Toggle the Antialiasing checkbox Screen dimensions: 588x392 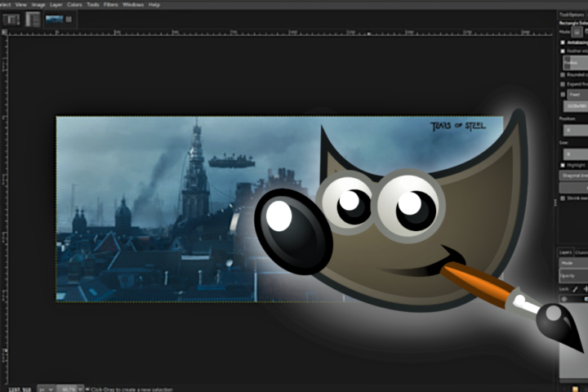click(x=563, y=42)
